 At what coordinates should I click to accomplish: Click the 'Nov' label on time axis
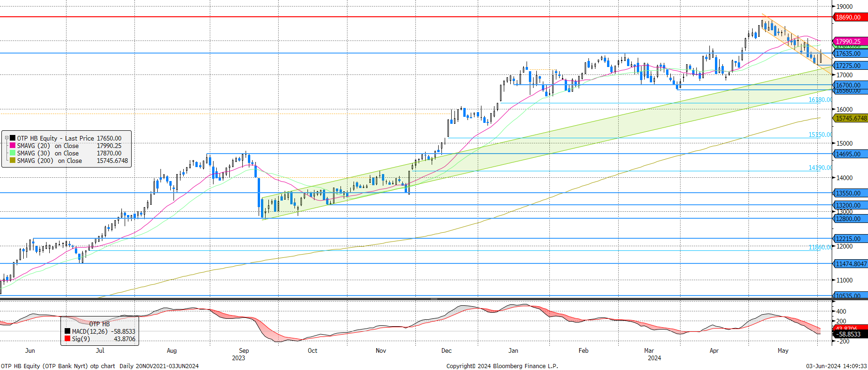[381, 350]
